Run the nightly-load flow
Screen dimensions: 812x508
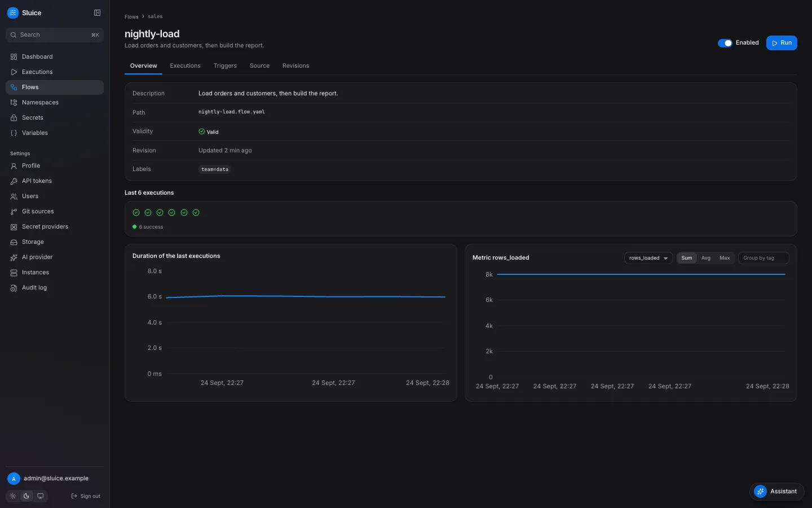point(782,43)
